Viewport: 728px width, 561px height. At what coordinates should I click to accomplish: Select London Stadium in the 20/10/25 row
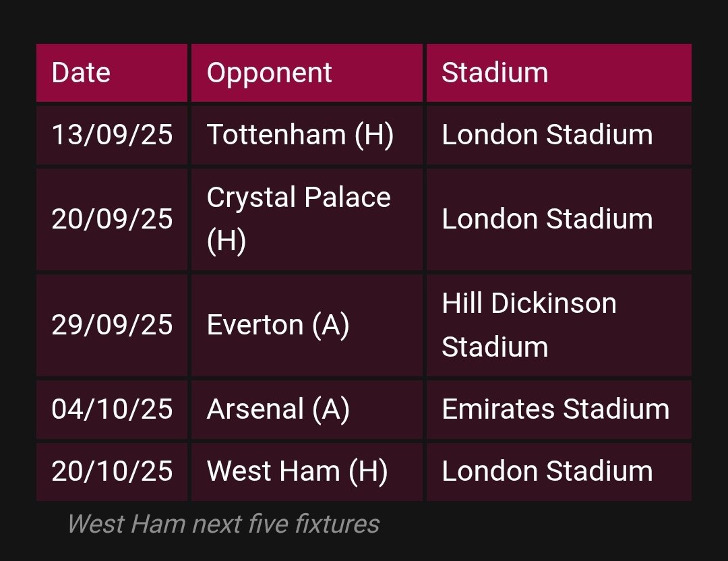click(x=547, y=471)
